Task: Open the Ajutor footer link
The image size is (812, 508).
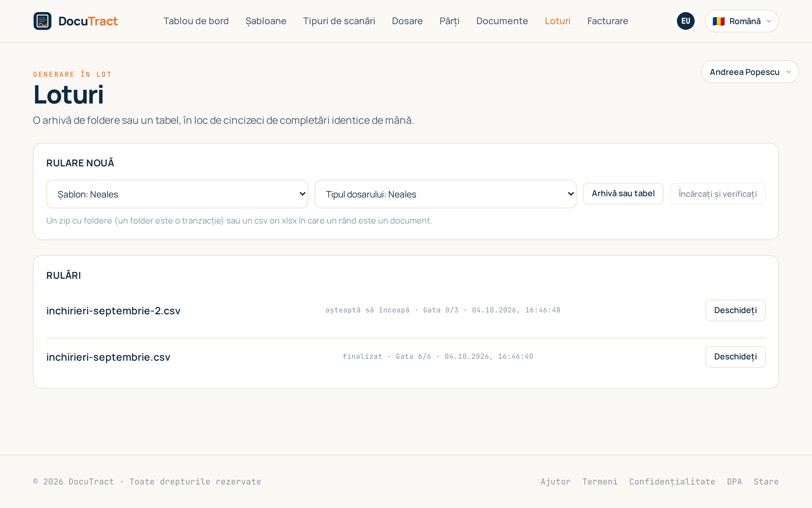Action: [x=555, y=481]
